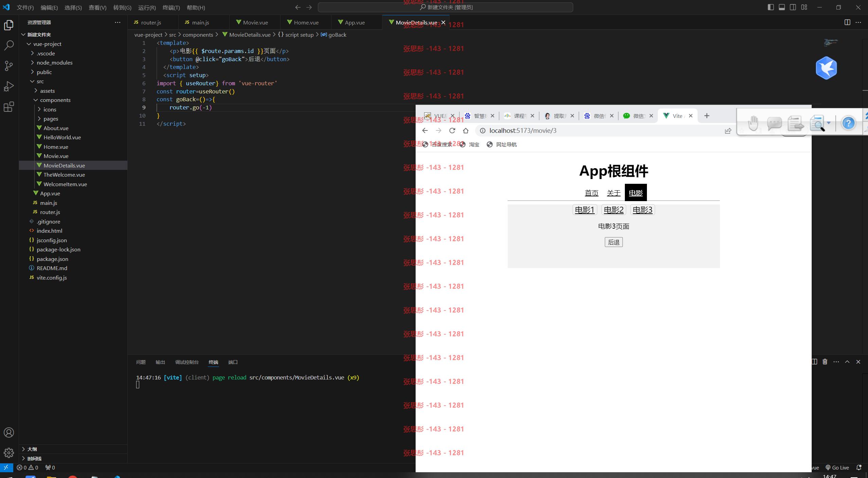Open the Manage gear icon
Image resolution: width=868 pixels, height=478 pixels.
click(9, 453)
